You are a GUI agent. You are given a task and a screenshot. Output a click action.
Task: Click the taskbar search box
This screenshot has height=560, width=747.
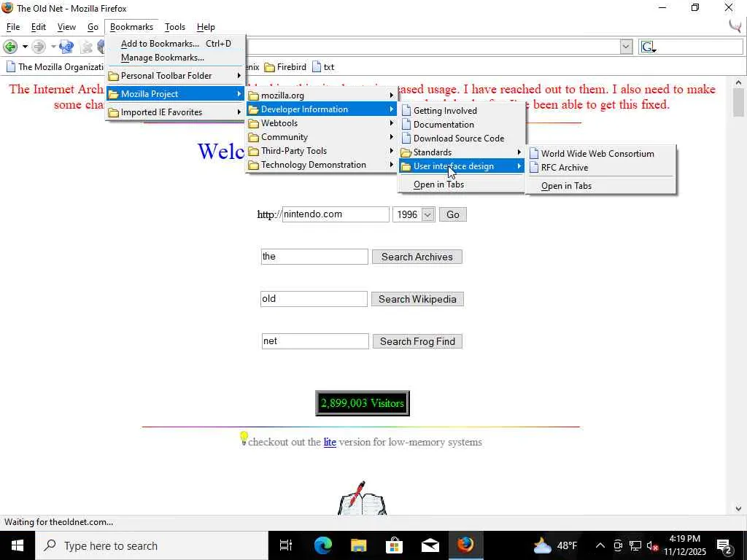tap(152, 545)
